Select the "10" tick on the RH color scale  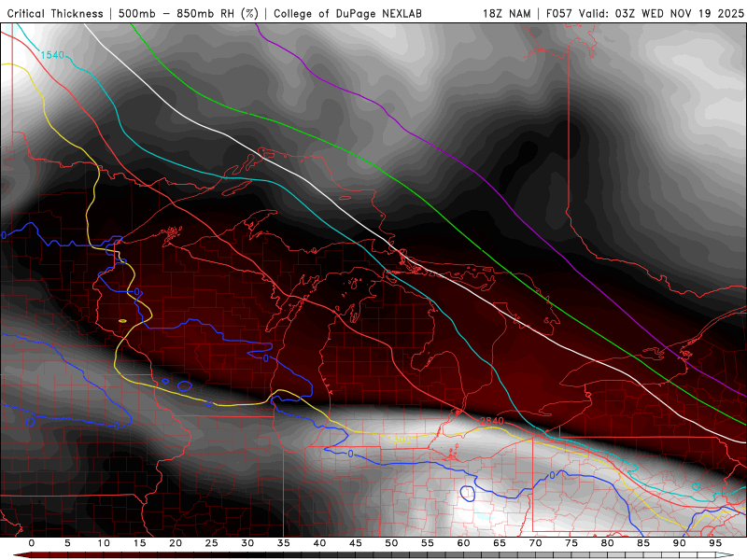104,543
